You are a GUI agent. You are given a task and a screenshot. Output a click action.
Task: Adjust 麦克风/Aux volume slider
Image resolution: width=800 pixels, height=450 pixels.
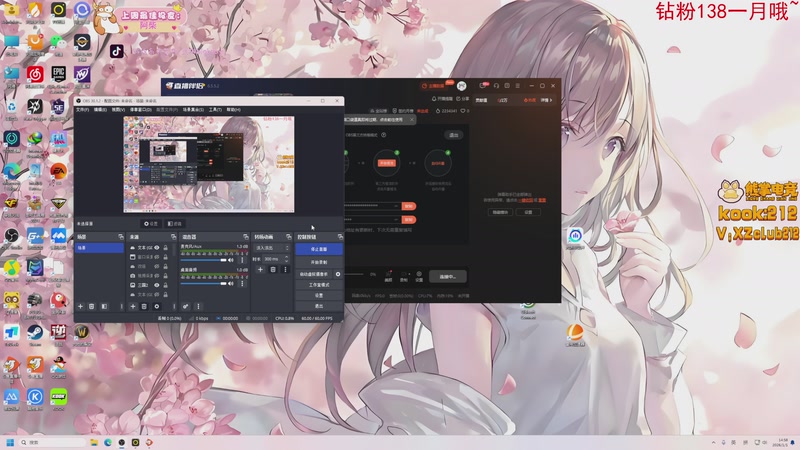[x=204, y=260]
